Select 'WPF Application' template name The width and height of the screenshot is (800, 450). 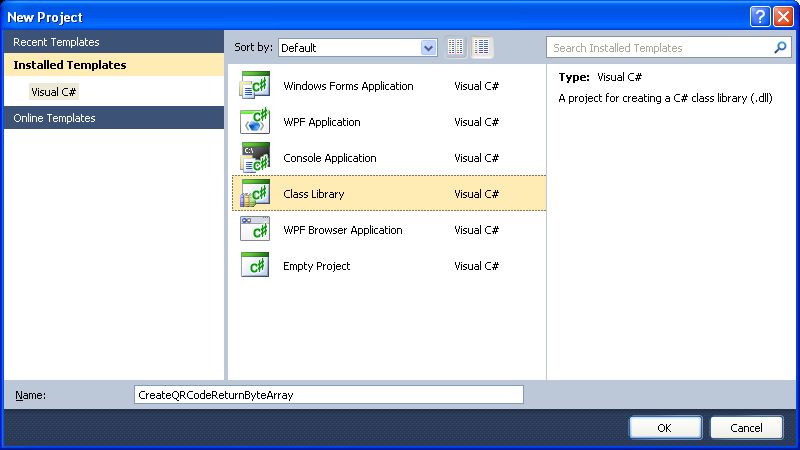[x=321, y=122]
